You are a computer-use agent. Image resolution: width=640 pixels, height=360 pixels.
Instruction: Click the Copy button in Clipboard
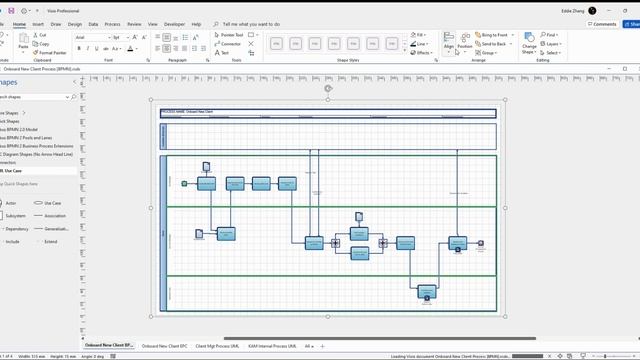click(x=41, y=44)
